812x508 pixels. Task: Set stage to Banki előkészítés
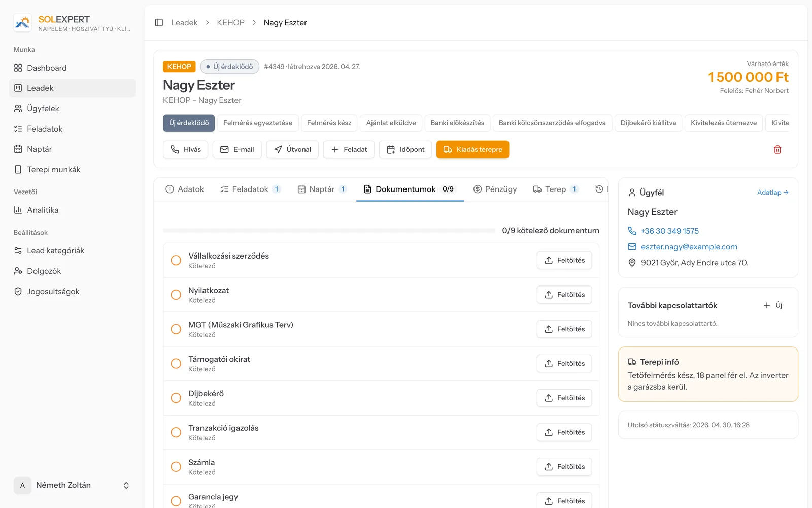tap(457, 123)
